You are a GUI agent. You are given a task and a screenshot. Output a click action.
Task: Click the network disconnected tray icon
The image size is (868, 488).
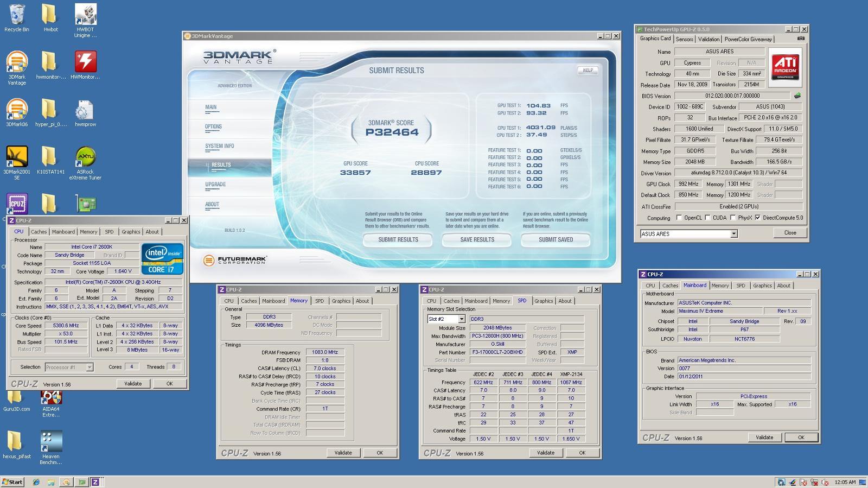814,482
